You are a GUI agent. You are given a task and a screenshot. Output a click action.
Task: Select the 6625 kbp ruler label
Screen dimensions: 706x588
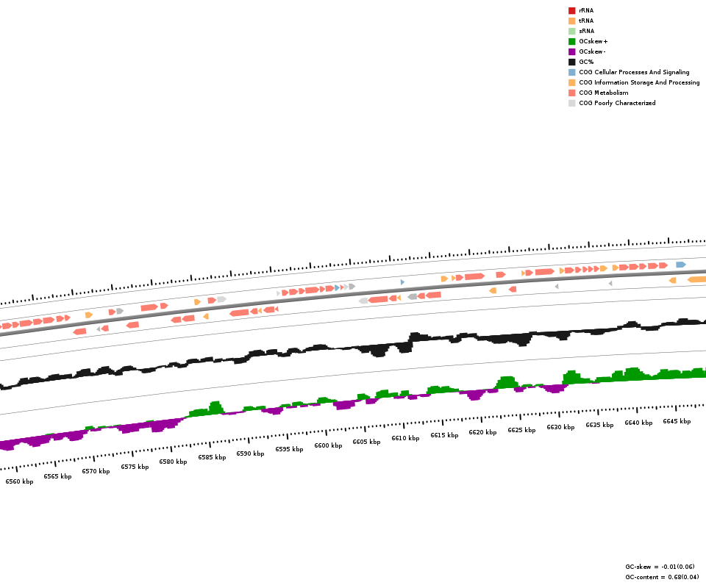point(521,430)
